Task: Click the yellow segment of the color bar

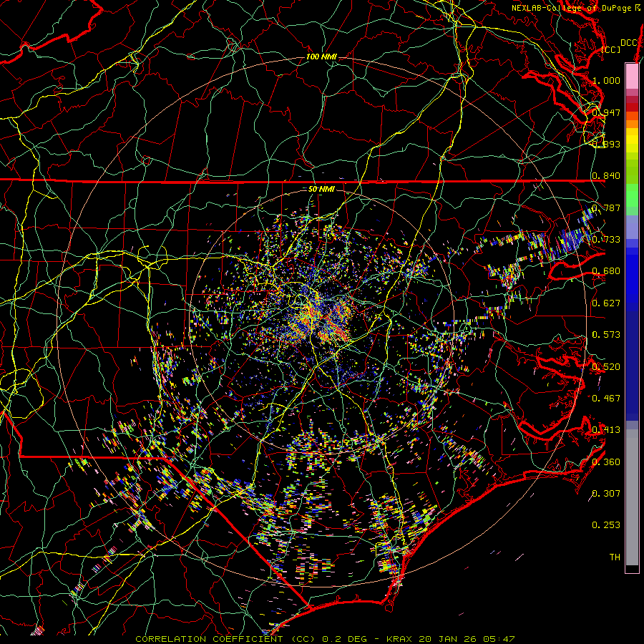Action: pos(632,140)
